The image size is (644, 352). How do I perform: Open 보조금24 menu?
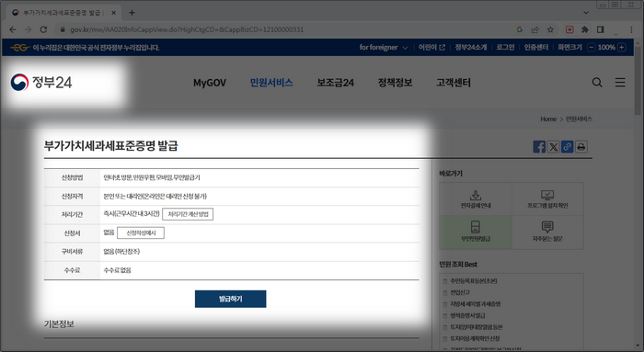335,83
